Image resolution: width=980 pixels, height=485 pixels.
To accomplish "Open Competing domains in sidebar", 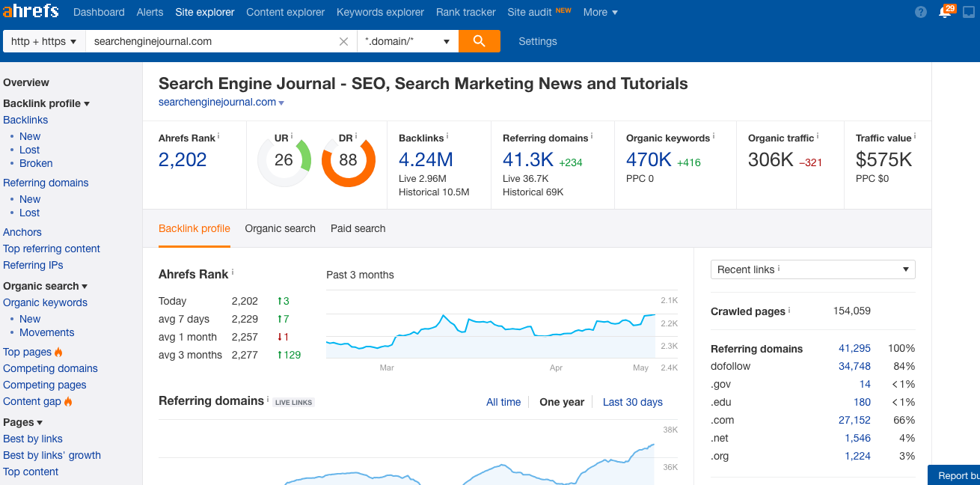I will coord(51,368).
